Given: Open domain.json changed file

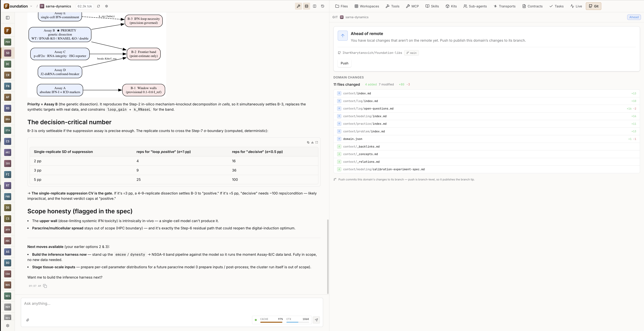Looking at the screenshot, I should tap(486, 139).
